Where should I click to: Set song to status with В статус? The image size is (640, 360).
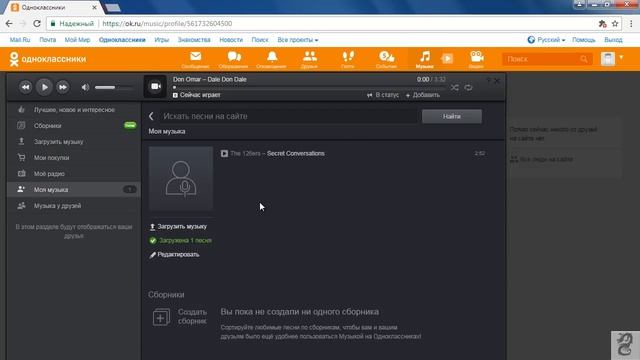pos(383,95)
